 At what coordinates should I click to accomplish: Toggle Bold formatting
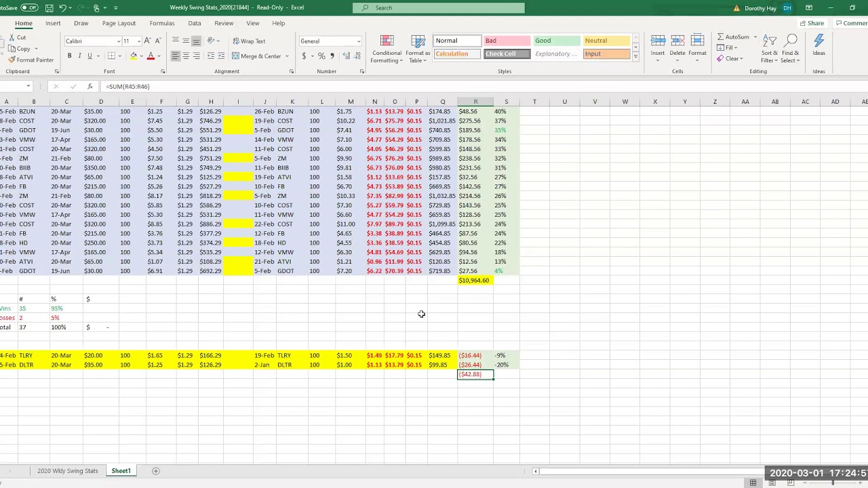[x=69, y=56]
